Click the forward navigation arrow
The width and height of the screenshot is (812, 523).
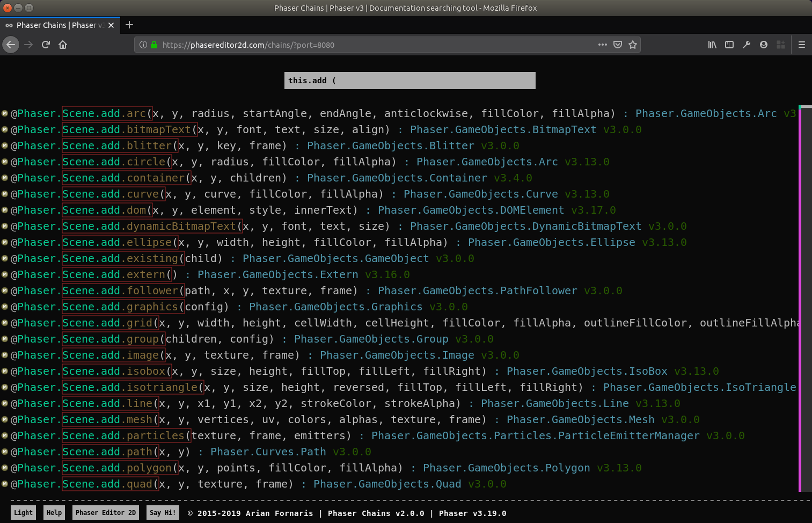coord(28,45)
